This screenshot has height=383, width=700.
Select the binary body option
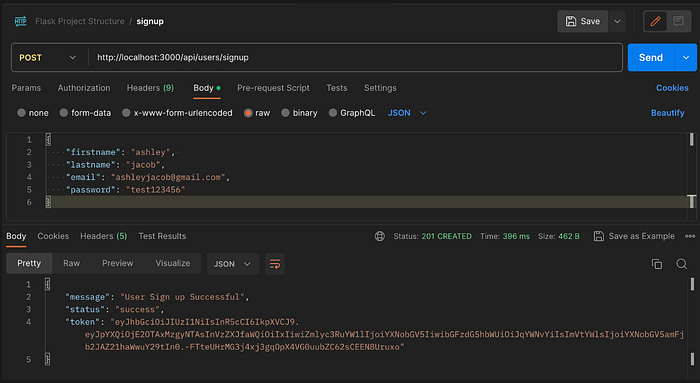(x=285, y=113)
